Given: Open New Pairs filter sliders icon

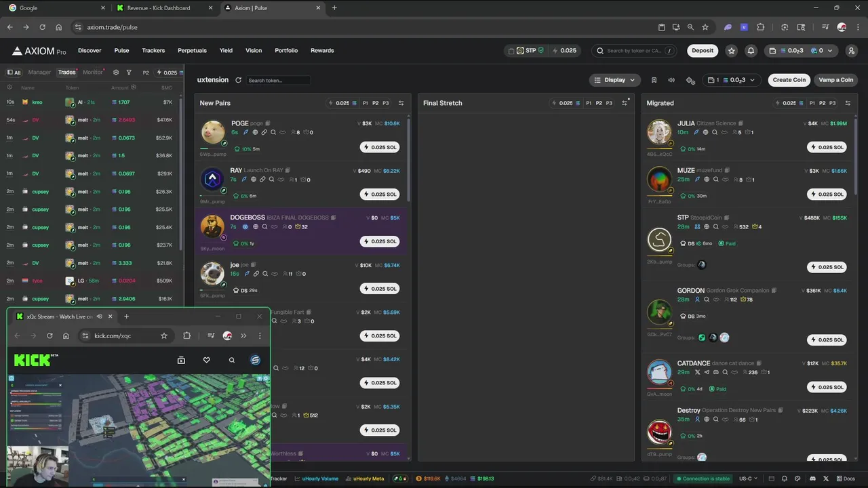Looking at the screenshot, I should (x=401, y=103).
